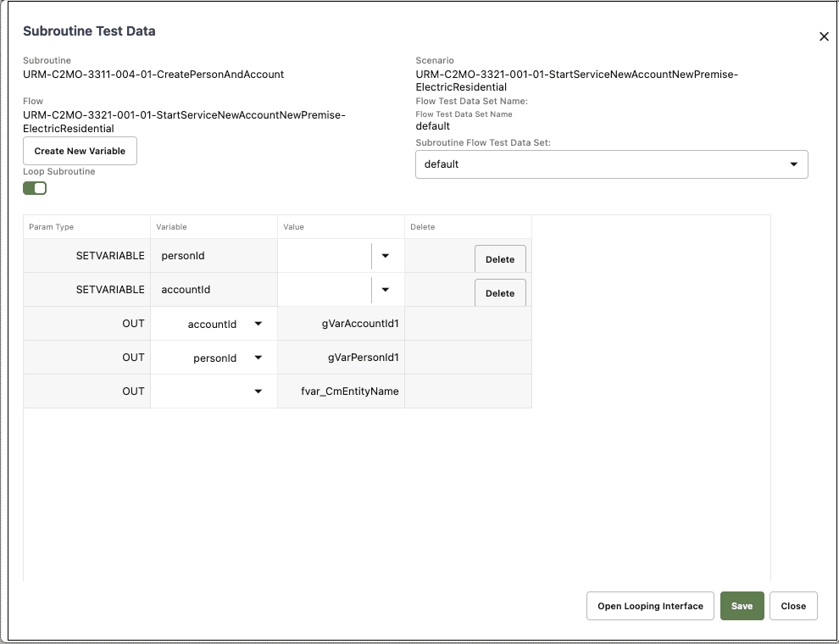Viewport: 839px width, 644px height.
Task: Delete the accountId SETVARIABLE row
Action: click(x=500, y=292)
